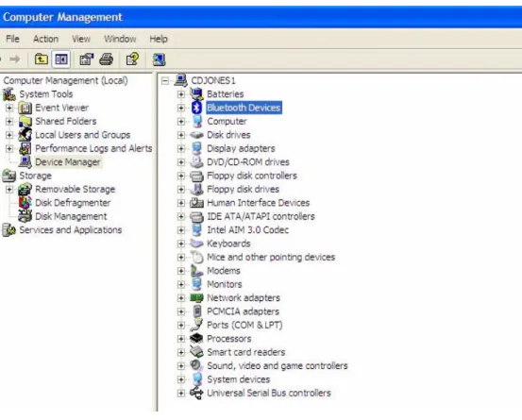Click the Universal Serial Bus controllers icon
The height and width of the screenshot is (420, 522).
tap(196, 393)
